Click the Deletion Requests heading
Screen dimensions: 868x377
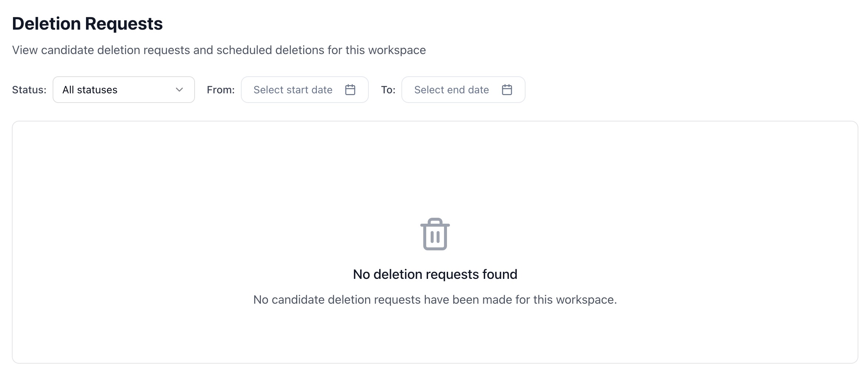point(87,24)
